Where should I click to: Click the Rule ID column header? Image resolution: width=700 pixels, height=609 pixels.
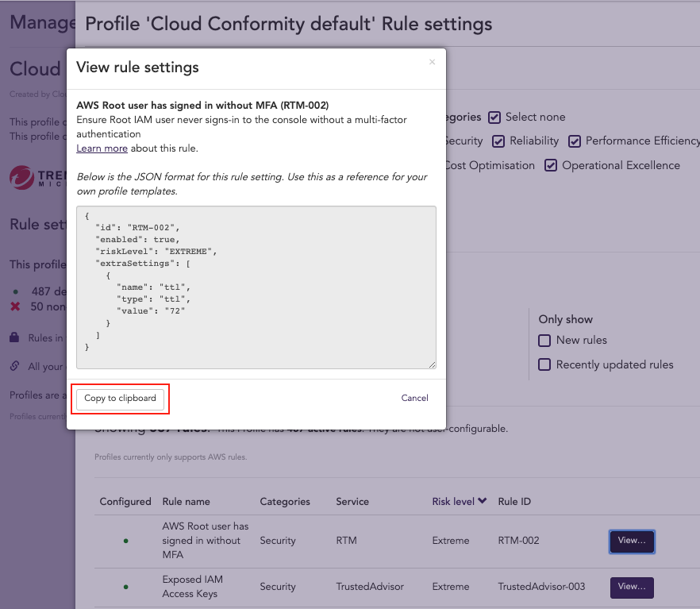click(514, 501)
